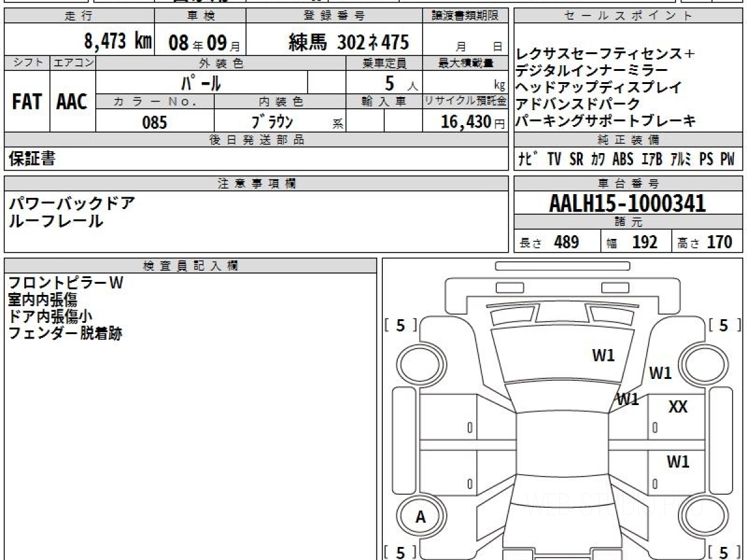Click the 注意事項欄 section header
Image resolution: width=747 pixels, height=560 pixels.
(x=256, y=183)
